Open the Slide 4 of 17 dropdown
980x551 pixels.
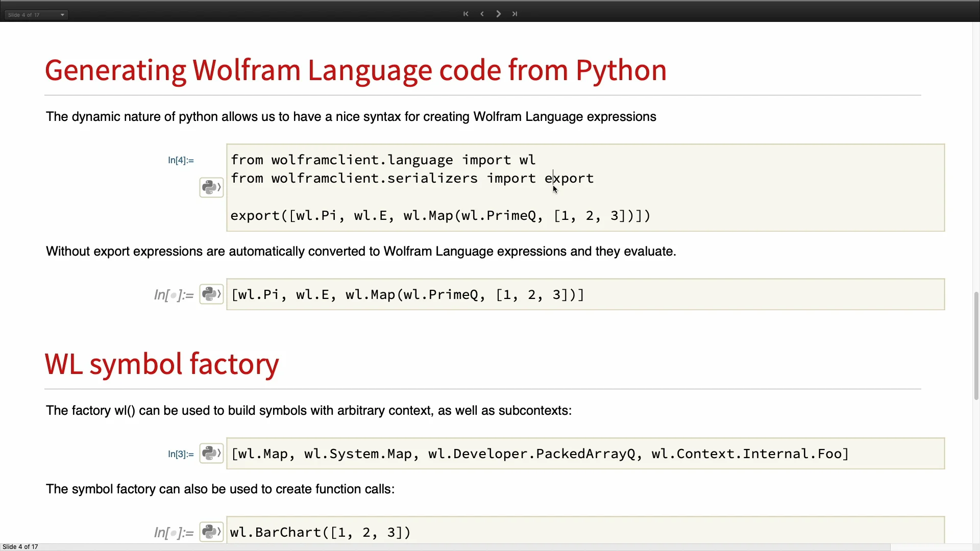tap(36, 15)
